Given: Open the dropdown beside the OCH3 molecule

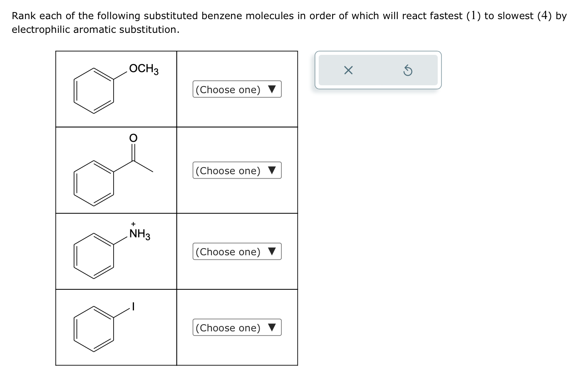Looking at the screenshot, I should pyautogui.click(x=237, y=89).
